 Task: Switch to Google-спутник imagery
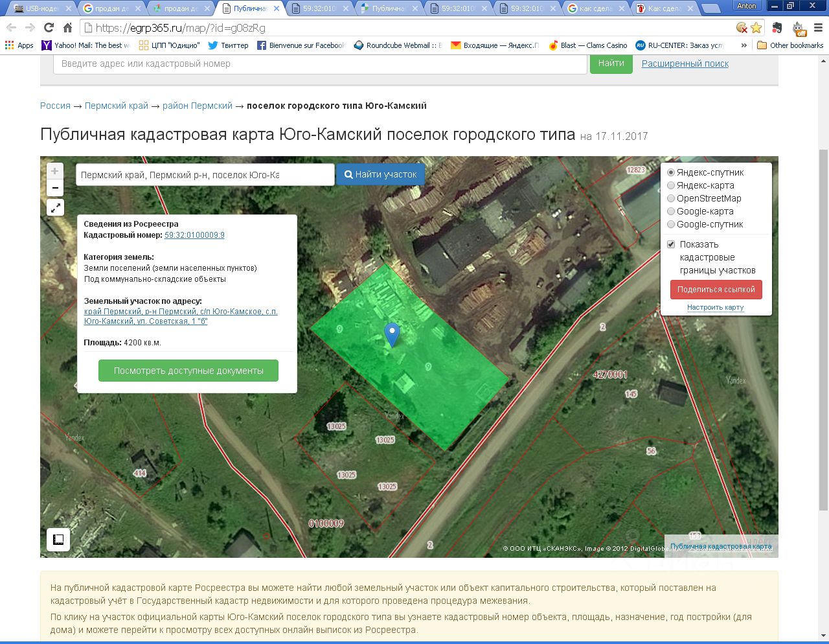(x=671, y=224)
